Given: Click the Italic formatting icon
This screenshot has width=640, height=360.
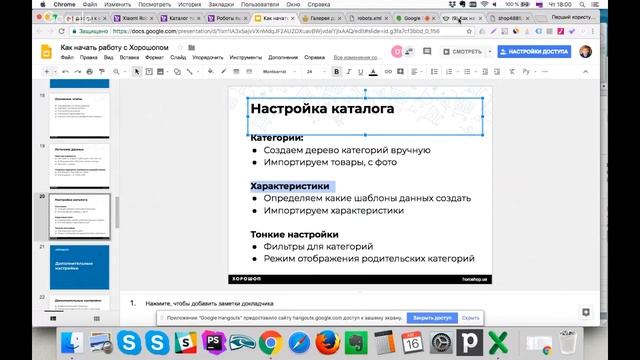Looking at the screenshot, I should tap(348, 72).
